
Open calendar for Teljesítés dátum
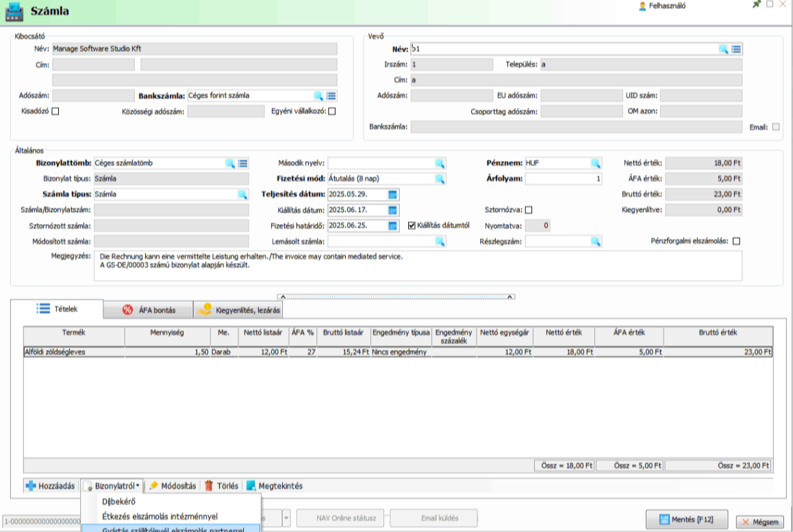click(x=392, y=194)
